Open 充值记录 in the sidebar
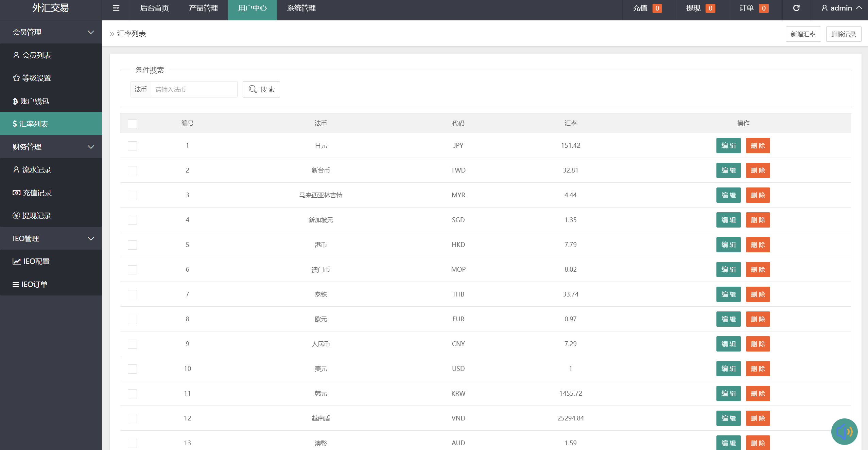This screenshot has width=868, height=450. tap(51, 193)
